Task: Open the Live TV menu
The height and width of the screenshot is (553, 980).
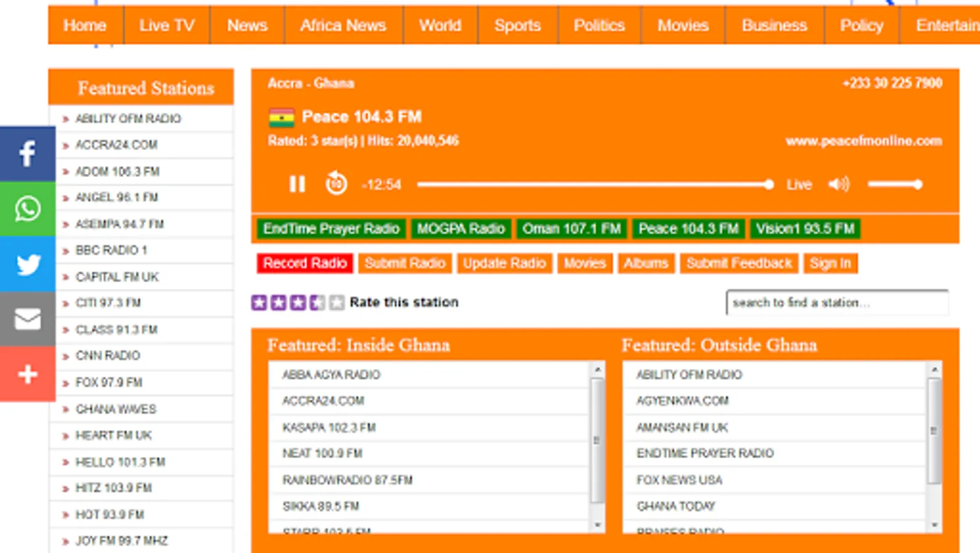Action: [x=167, y=25]
